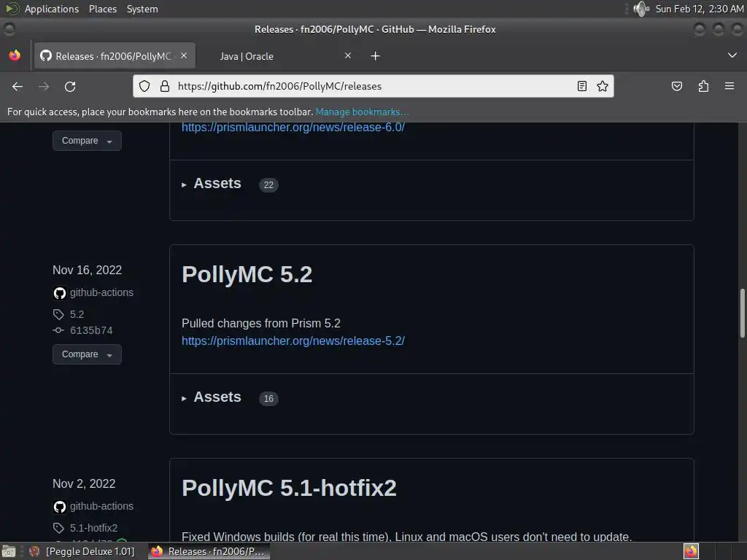The height and width of the screenshot is (560, 747).
Task: Open the System menu
Action: pos(142,9)
